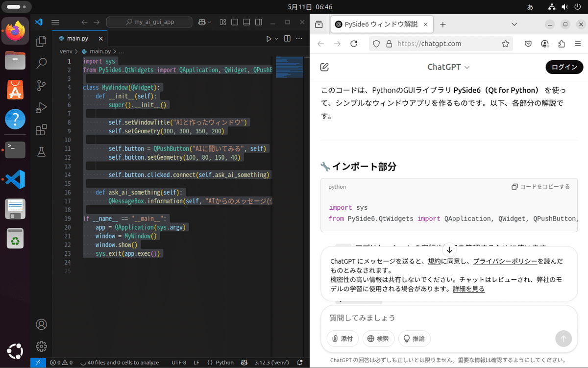
Task: Switch to the main.py editor tab
Action: [x=78, y=38]
